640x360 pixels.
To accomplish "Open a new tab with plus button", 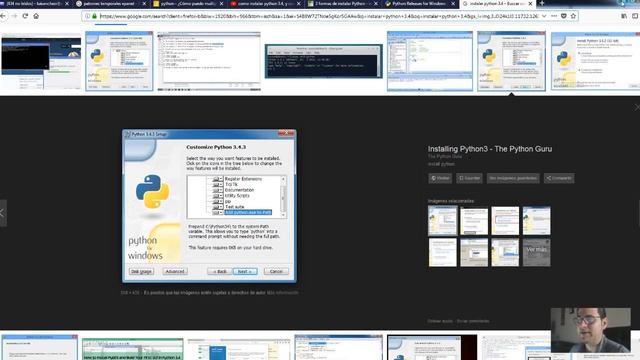I will pyautogui.click(x=542, y=3).
